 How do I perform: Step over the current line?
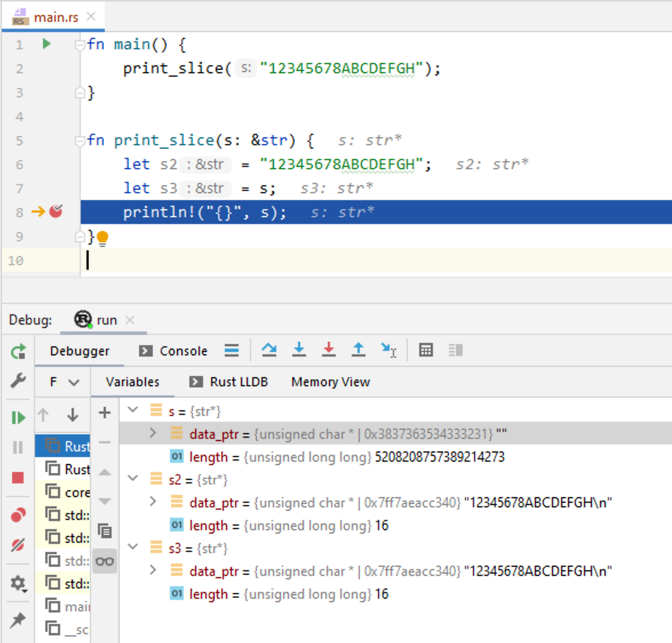click(269, 350)
